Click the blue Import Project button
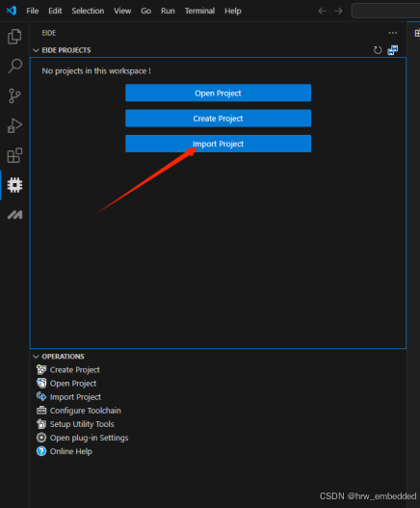Screen dimensions: 420x508 point(218,144)
